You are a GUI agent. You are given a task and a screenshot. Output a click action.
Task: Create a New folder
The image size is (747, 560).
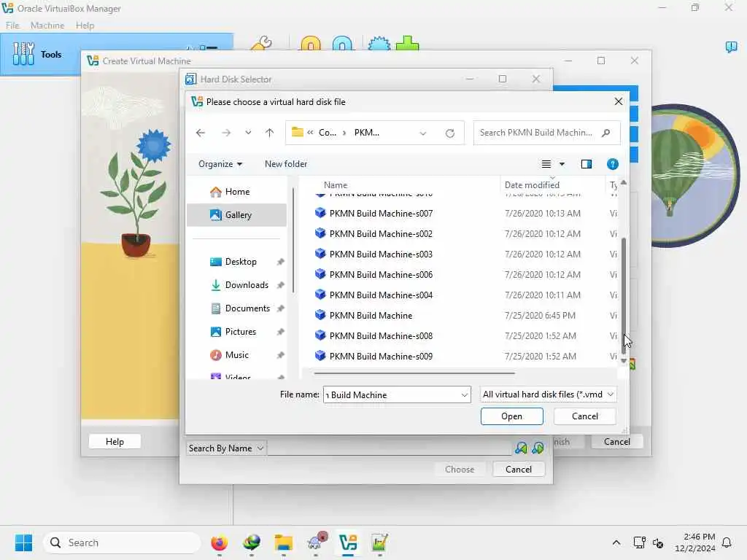[x=286, y=164]
